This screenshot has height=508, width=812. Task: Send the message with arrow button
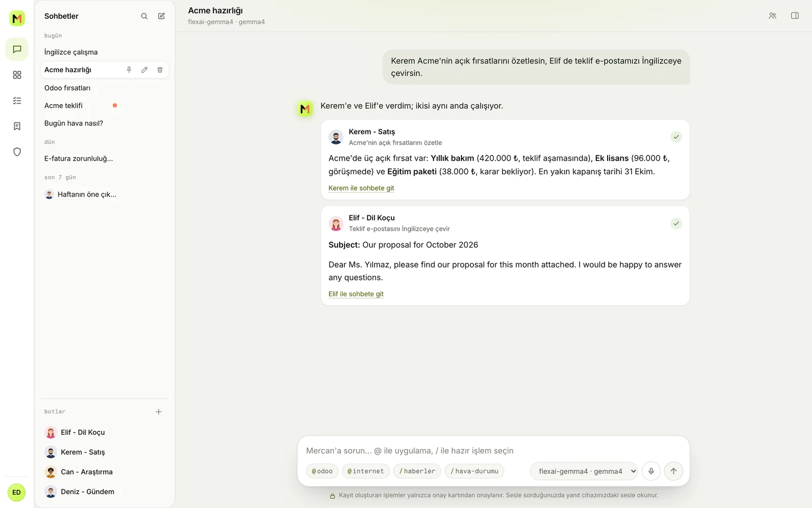(x=673, y=471)
